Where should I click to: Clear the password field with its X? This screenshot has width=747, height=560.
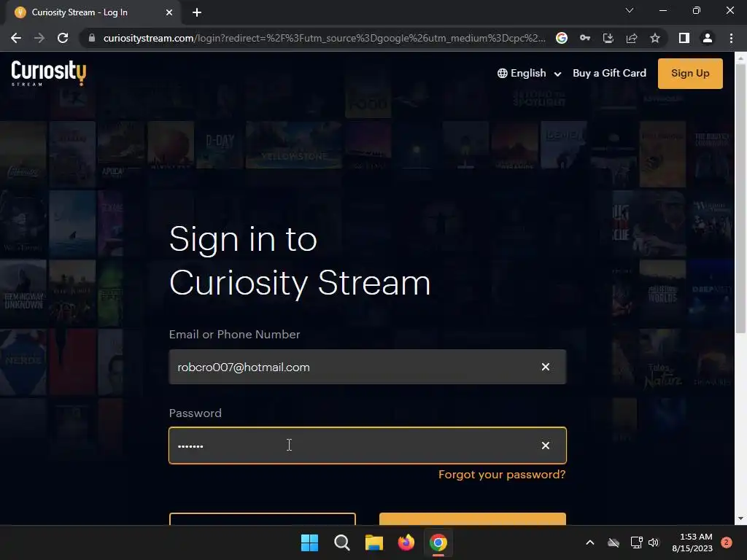click(546, 446)
